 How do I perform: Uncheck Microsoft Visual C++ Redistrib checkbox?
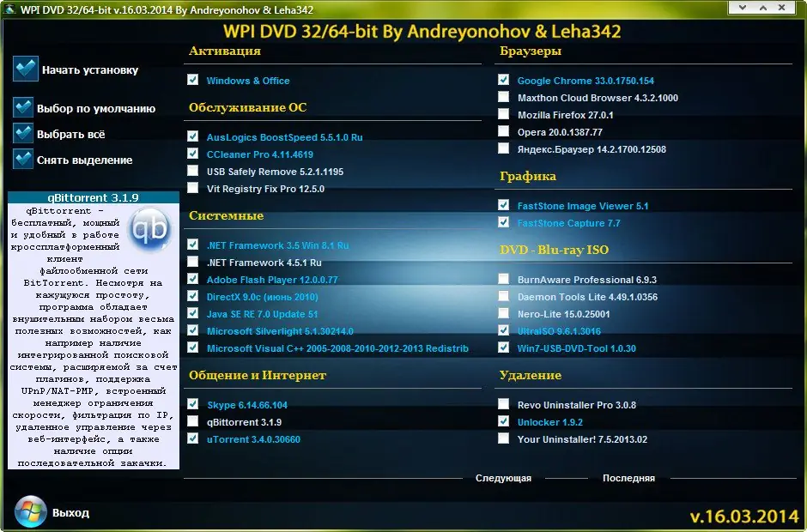pos(193,348)
